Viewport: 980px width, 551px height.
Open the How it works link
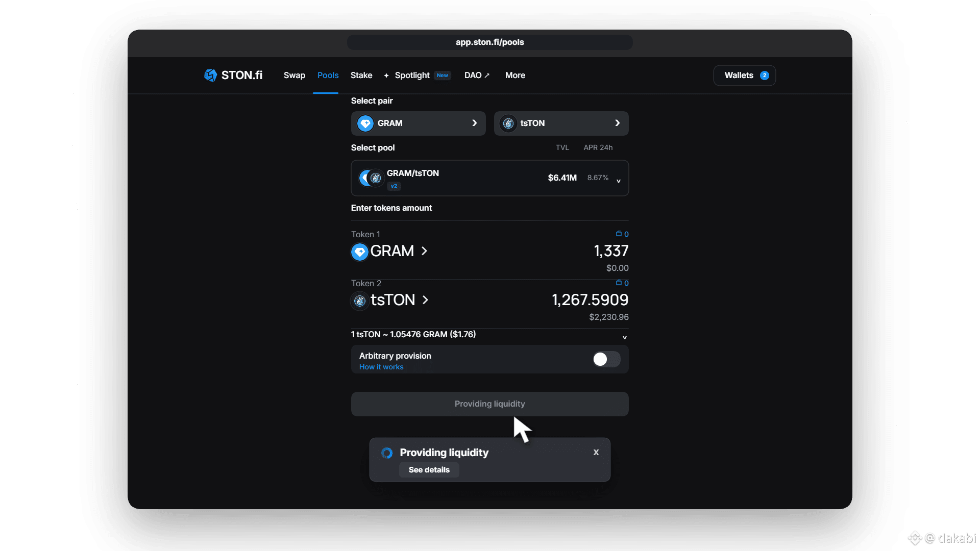coord(381,367)
